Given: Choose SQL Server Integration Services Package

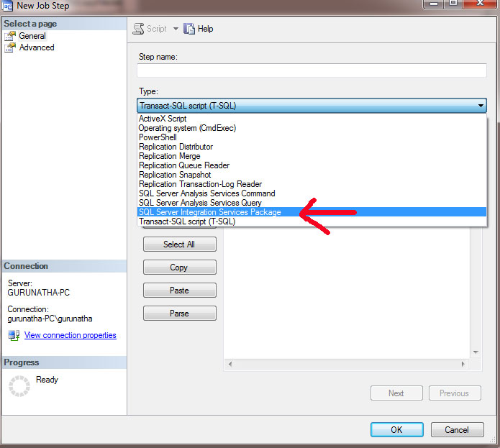Looking at the screenshot, I should tap(312, 212).
